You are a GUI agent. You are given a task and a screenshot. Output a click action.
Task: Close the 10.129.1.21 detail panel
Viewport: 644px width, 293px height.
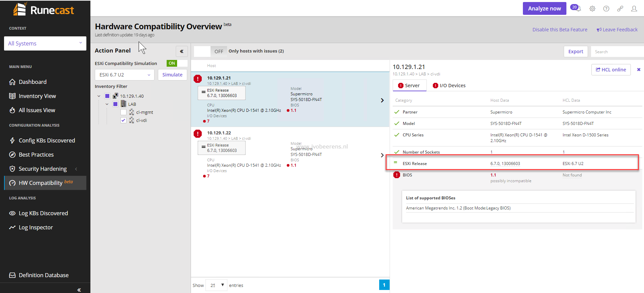(x=639, y=70)
